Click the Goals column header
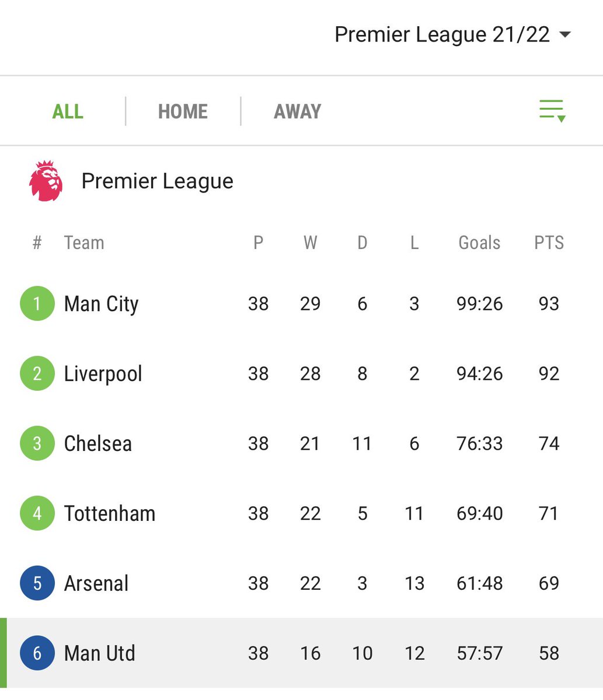The width and height of the screenshot is (603, 700). coord(479,243)
